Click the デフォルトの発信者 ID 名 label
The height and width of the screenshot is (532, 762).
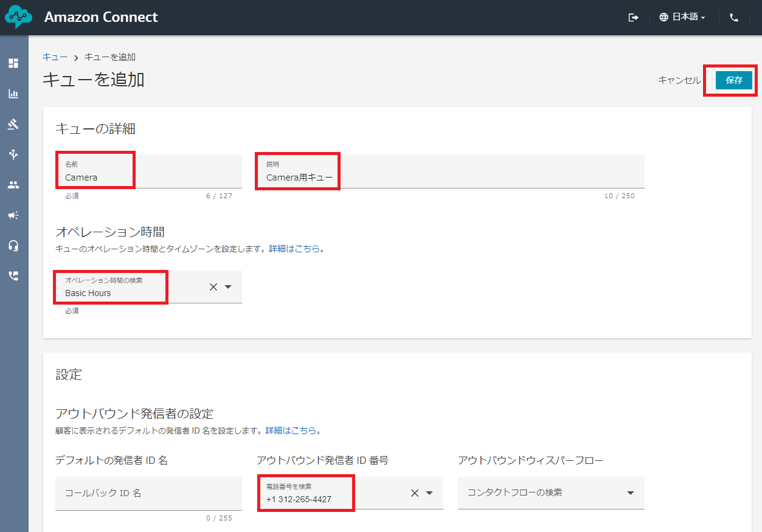point(112,461)
